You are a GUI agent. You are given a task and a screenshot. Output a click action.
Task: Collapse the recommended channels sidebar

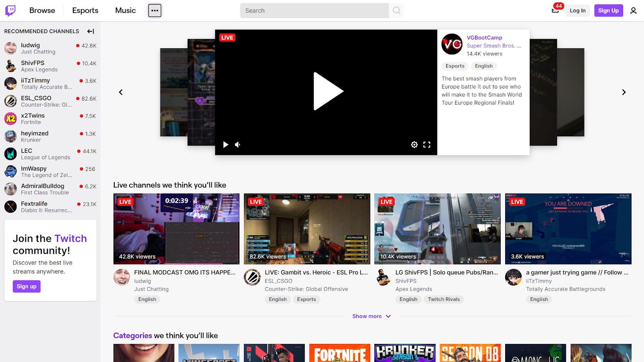tap(91, 31)
